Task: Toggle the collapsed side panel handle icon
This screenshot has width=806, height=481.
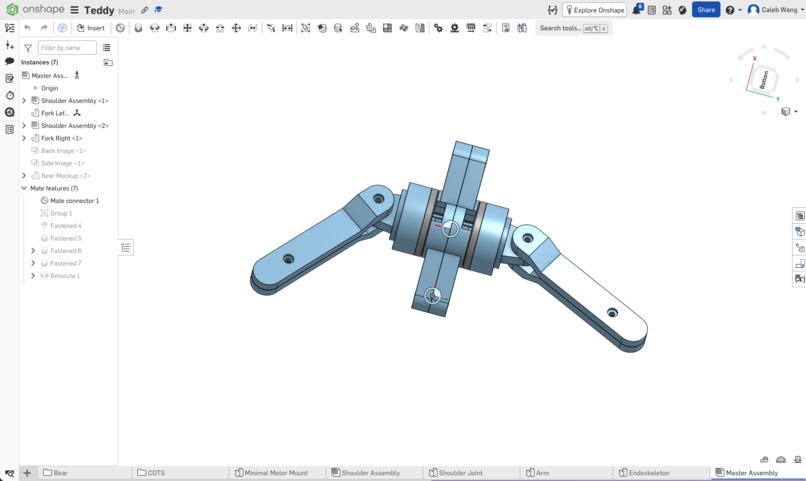Action: [126, 248]
